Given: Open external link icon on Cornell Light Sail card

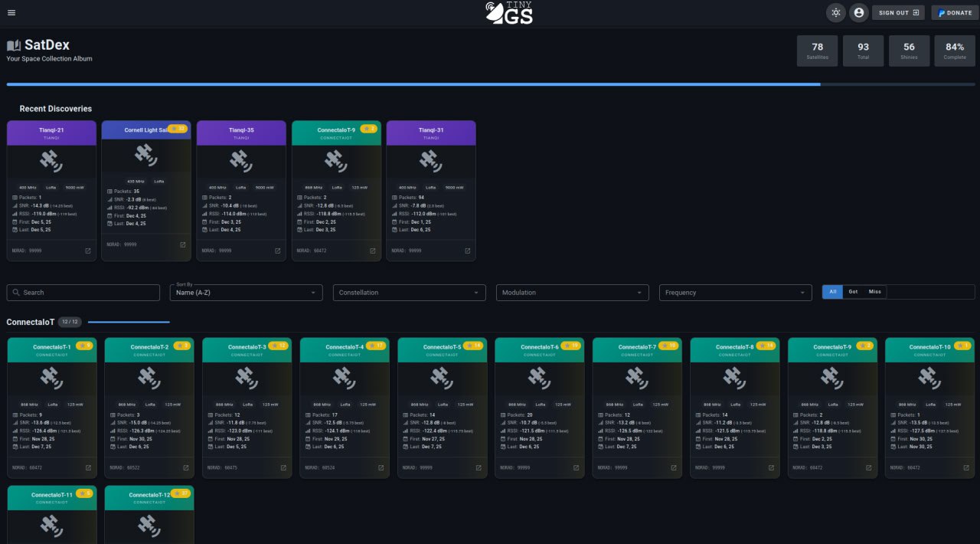Looking at the screenshot, I should [182, 245].
